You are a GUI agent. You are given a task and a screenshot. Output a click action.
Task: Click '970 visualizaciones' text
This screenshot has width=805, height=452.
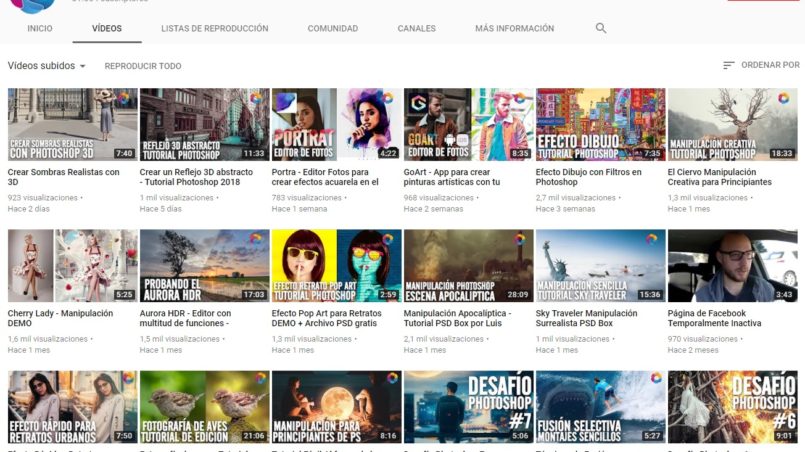click(x=703, y=339)
